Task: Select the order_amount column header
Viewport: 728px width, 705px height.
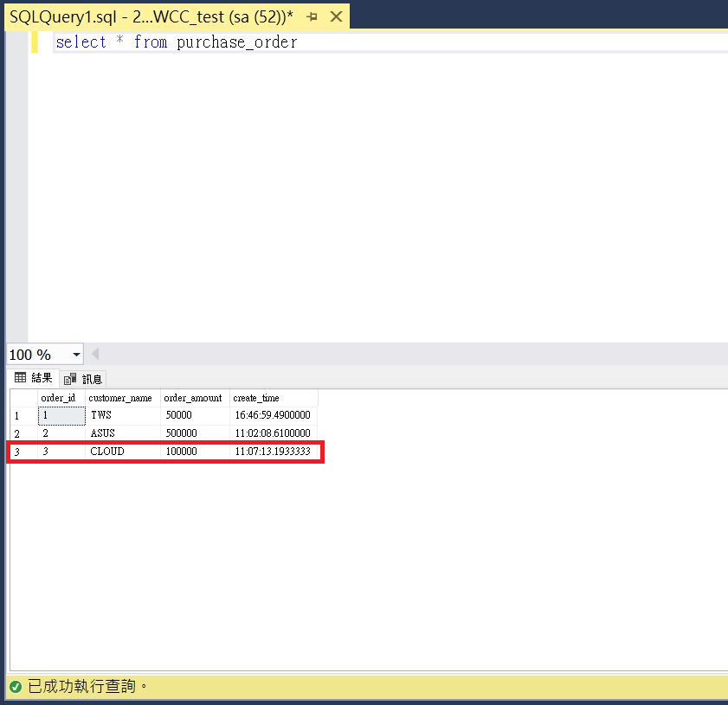Action: point(195,398)
